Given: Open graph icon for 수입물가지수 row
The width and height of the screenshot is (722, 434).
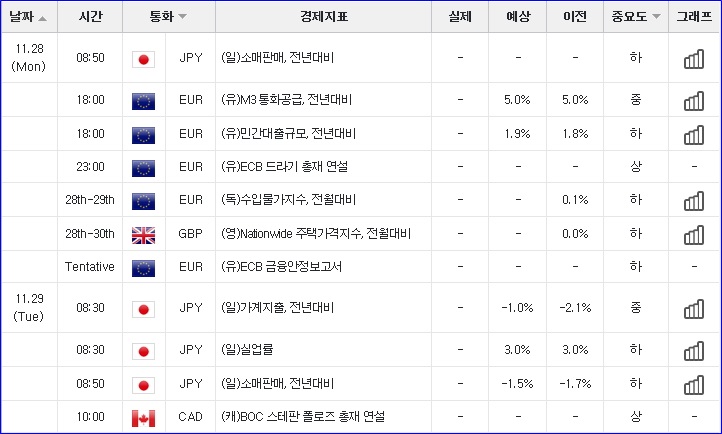Looking at the screenshot, I should [x=694, y=201].
